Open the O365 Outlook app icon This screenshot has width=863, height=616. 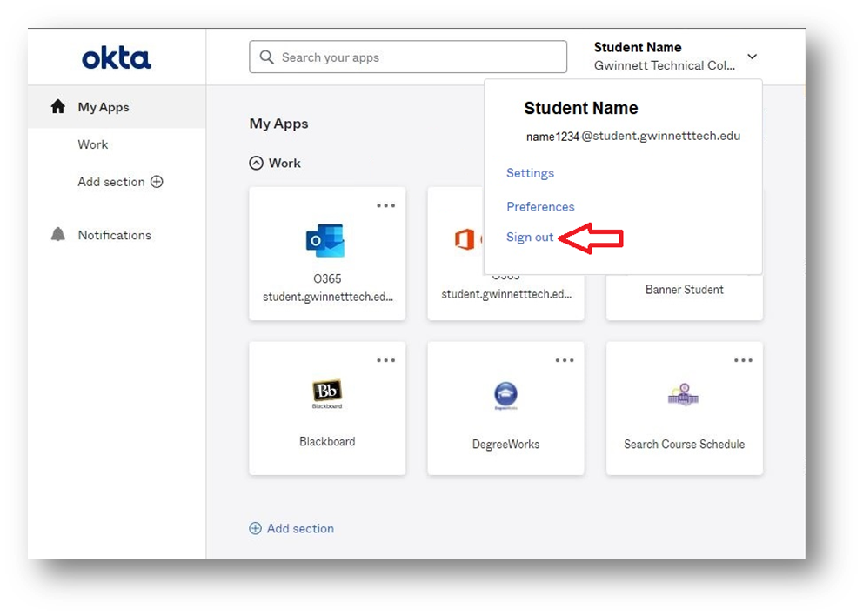pos(325,240)
